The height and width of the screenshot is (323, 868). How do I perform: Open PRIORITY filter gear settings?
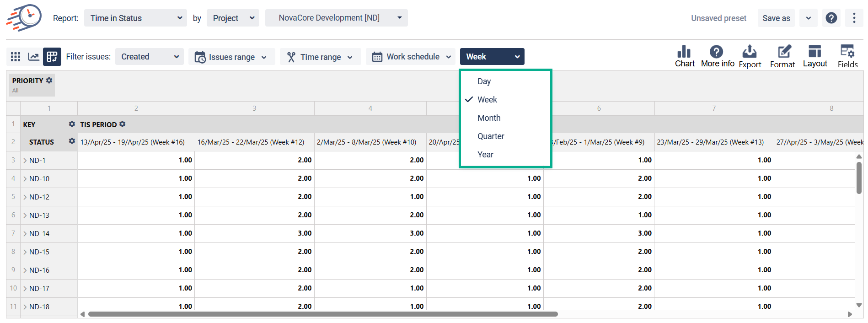tap(49, 81)
